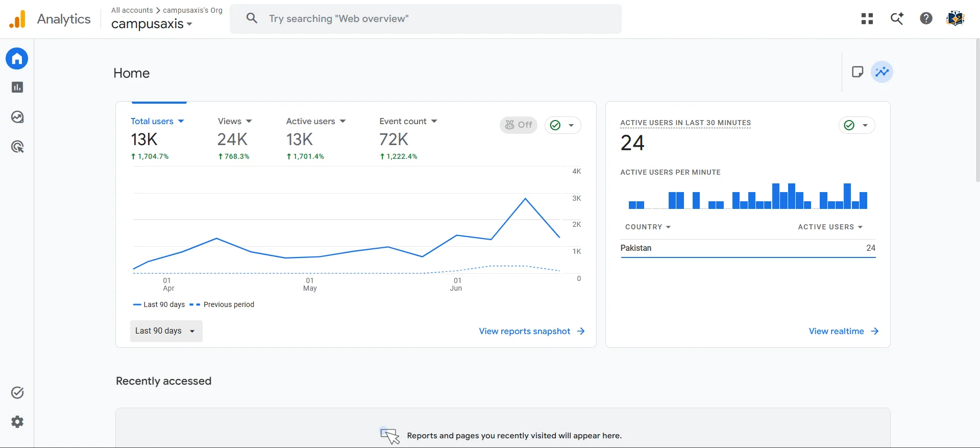The image size is (980, 448).
Task: Open the Last 90 days date range dropdown
Action: (x=166, y=331)
